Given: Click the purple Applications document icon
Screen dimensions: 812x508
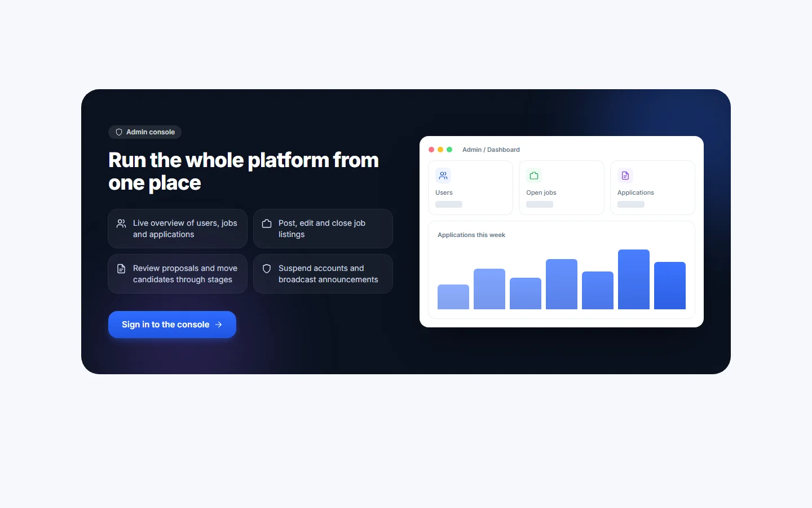Looking at the screenshot, I should pyautogui.click(x=625, y=176).
